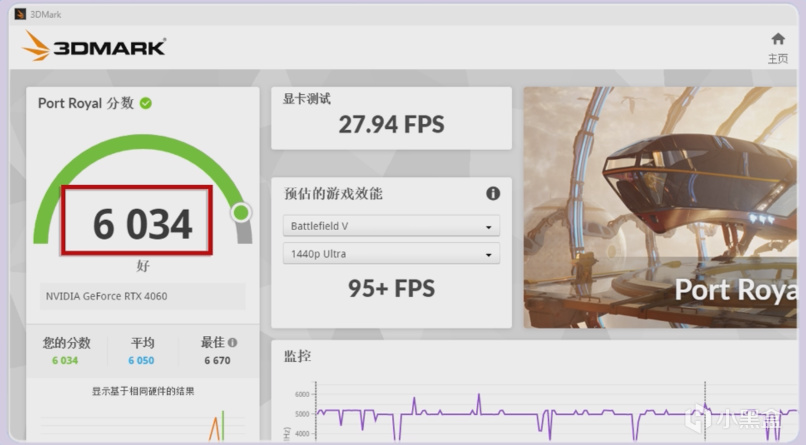Click the 您的分数 label
The width and height of the screenshot is (806, 445).
point(66,343)
